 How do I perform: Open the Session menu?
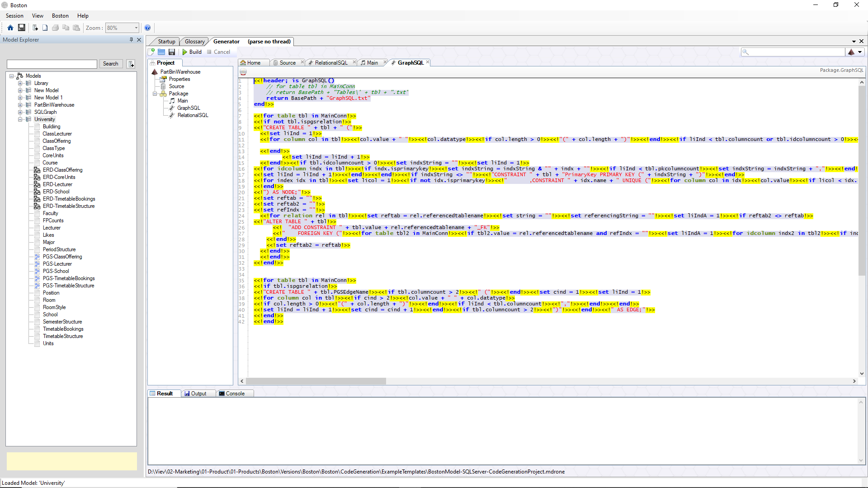[x=14, y=16]
